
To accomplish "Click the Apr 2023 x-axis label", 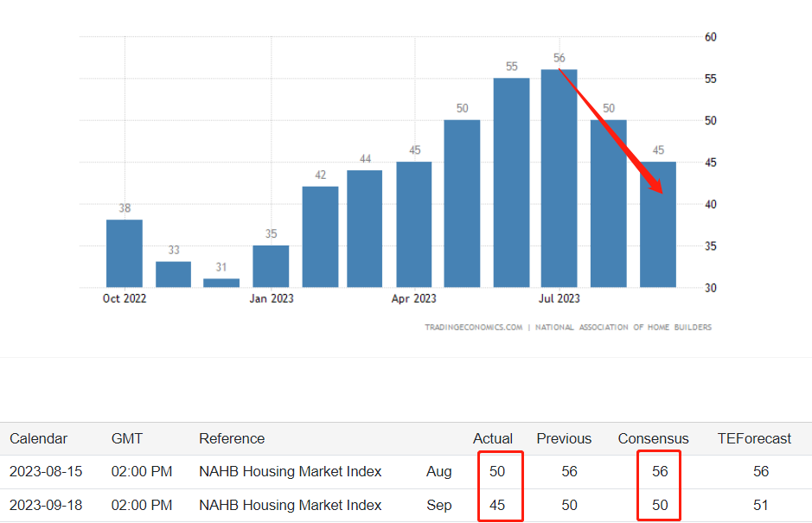I will pos(413,299).
